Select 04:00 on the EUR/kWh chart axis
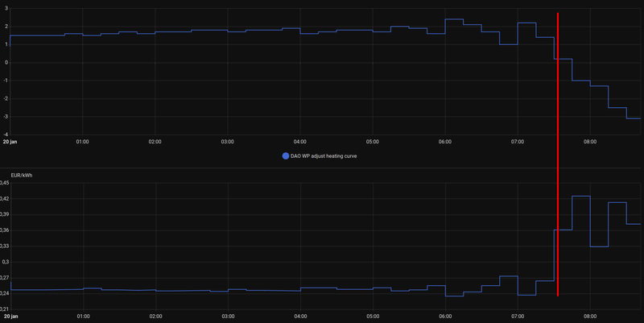 [300, 317]
